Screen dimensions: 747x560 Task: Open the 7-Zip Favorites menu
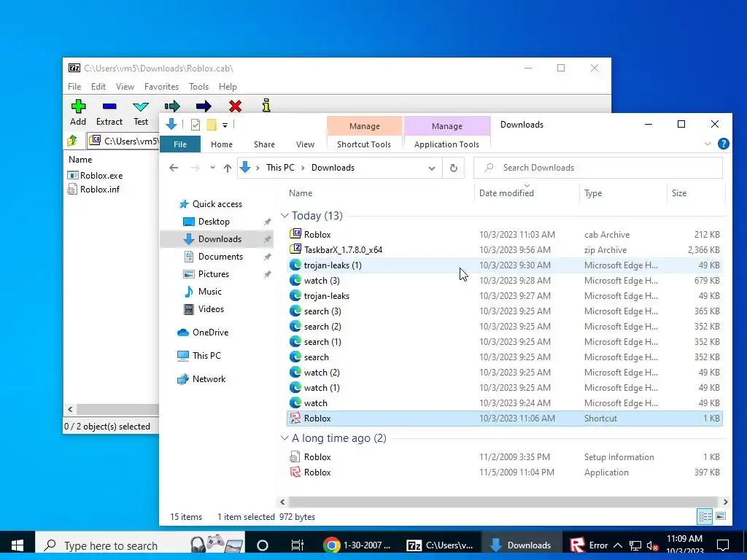point(161,87)
